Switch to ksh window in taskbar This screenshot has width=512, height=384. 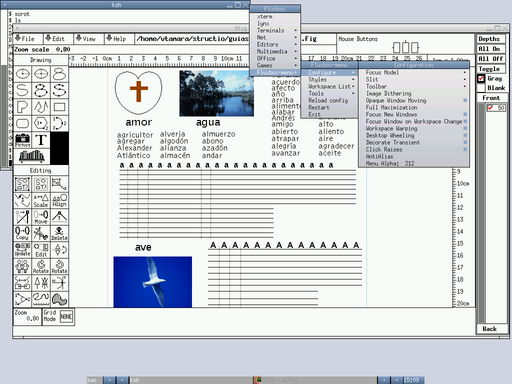coord(191,380)
